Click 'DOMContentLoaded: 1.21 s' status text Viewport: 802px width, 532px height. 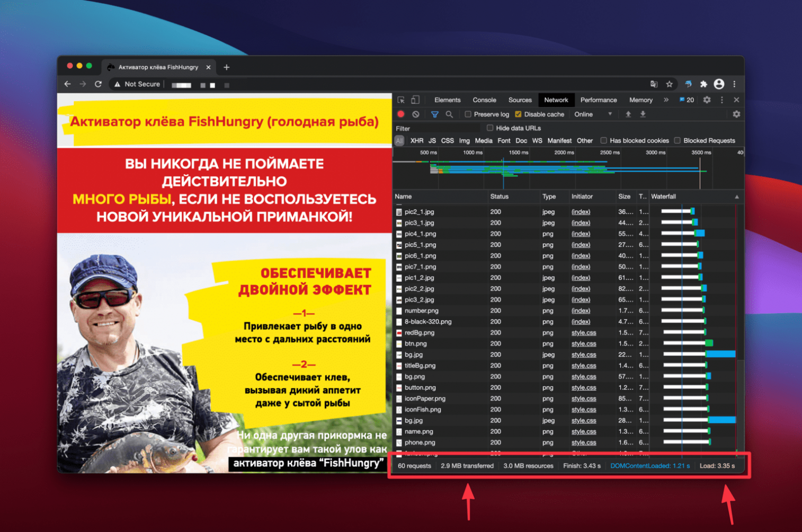(x=650, y=466)
